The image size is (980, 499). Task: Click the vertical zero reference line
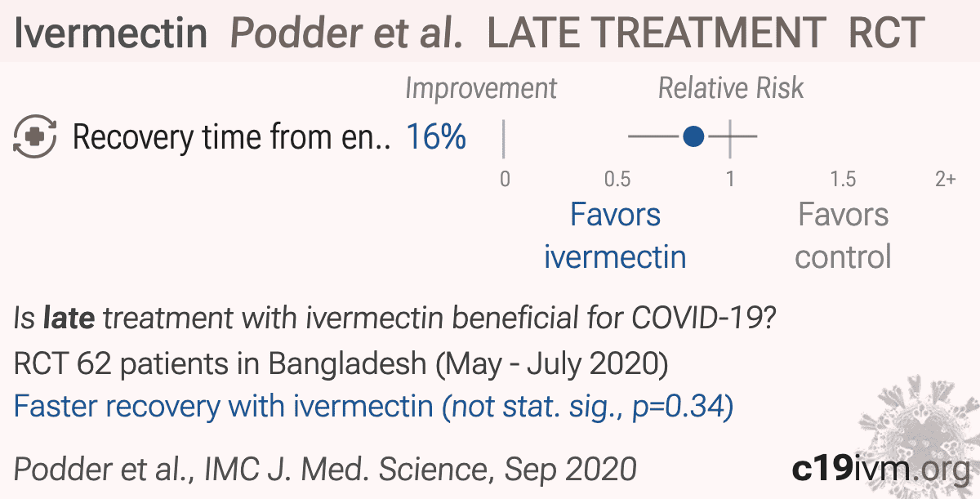pyautogui.click(x=504, y=138)
